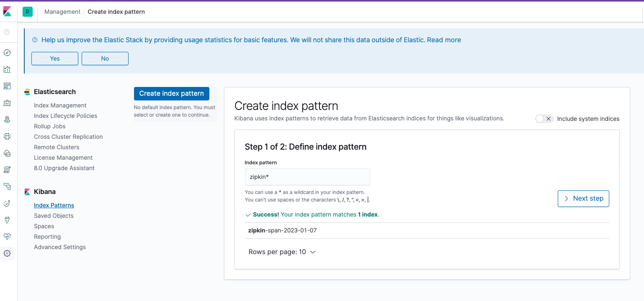
Task: Open the Visualize app icon
Action: pos(7,69)
